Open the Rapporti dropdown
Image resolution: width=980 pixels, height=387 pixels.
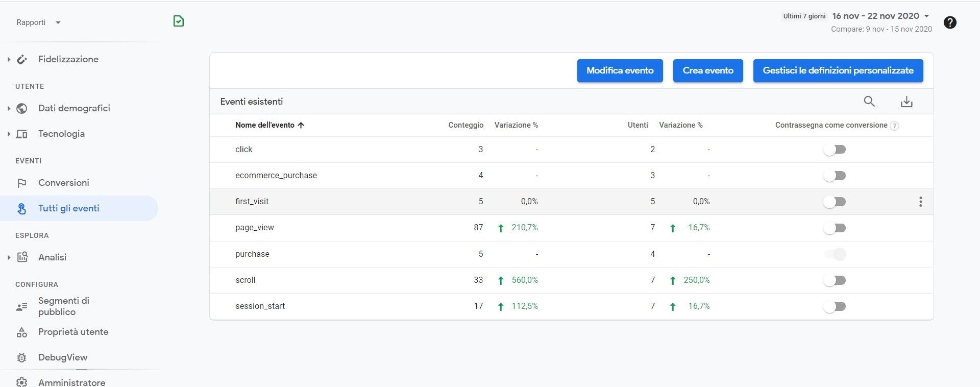tap(39, 22)
